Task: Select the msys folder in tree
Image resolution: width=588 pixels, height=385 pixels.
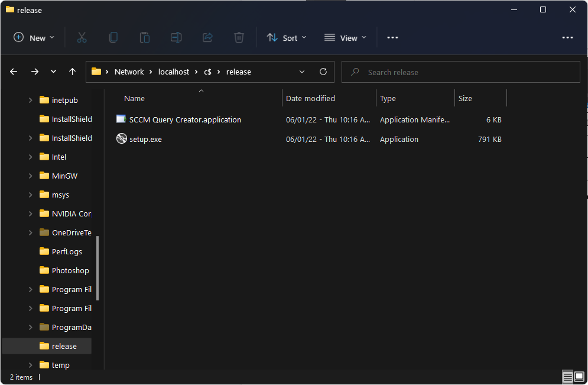Action: coord(60,195)
